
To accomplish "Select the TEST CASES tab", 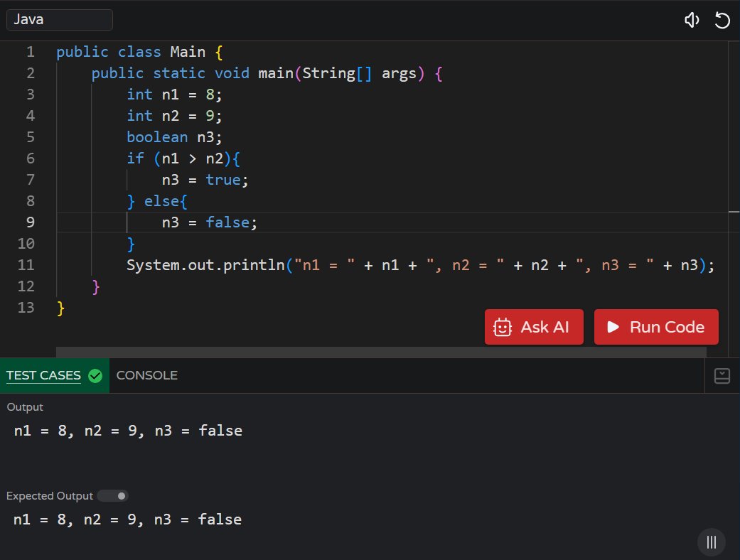I will [x=44, y=375].
